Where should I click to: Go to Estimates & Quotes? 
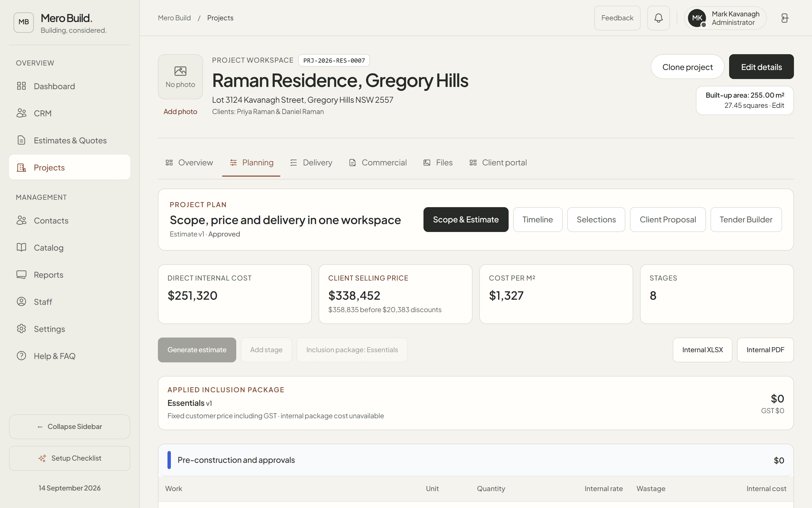[x=69, y=141]
